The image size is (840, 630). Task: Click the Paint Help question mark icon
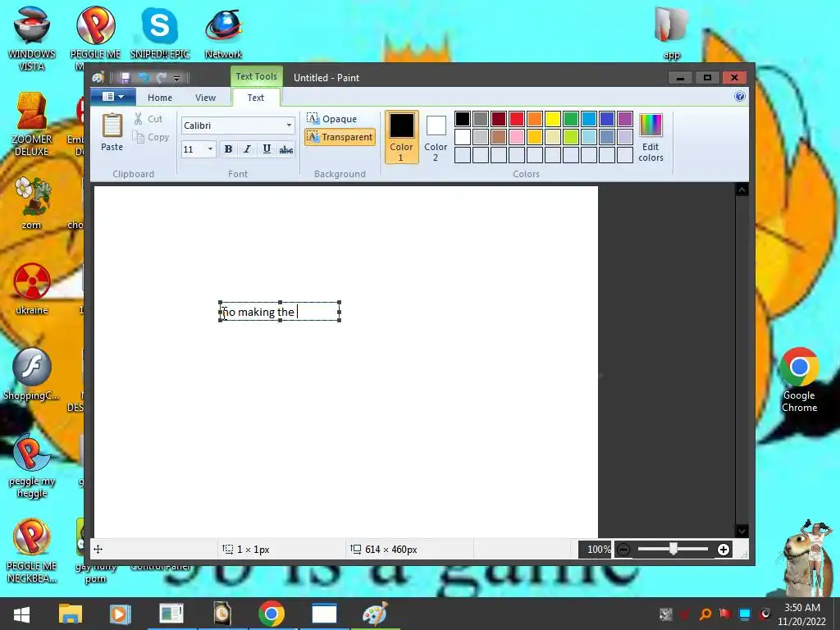tap(740, 97)
